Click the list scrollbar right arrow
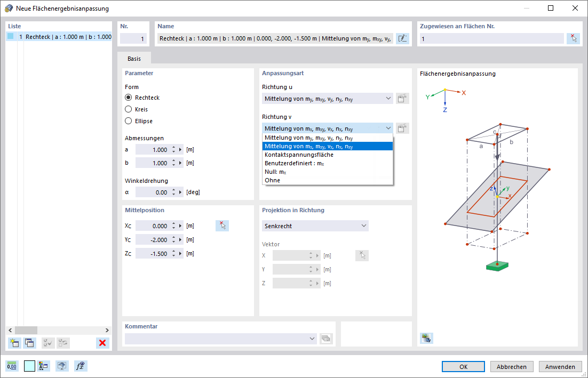Viewport: 588px width, 378px height. point(107,330)
